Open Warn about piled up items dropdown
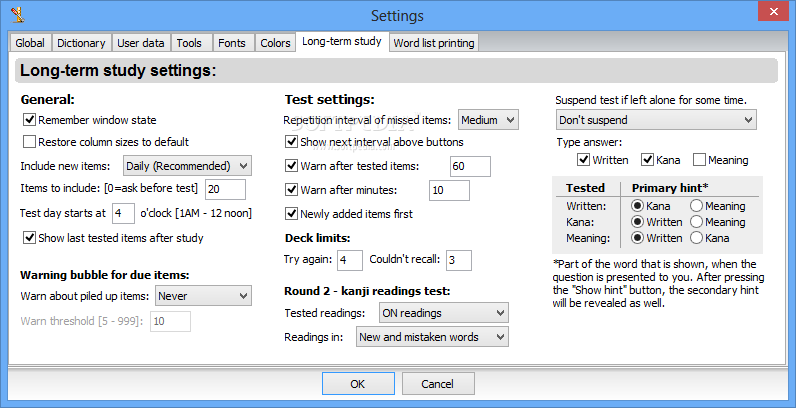 [203, 296]
